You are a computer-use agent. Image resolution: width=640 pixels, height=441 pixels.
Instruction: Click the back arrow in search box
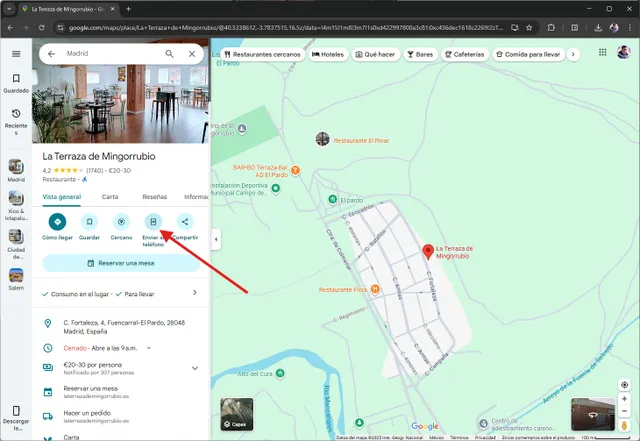click(x=52, y=53)
